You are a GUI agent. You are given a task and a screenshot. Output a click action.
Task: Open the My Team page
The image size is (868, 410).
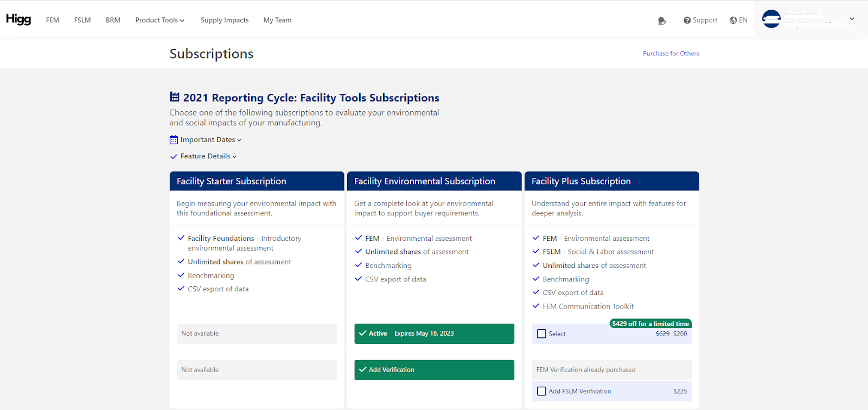[277, 20]
